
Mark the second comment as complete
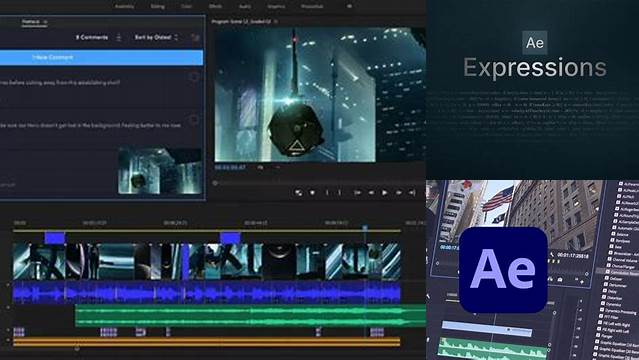pos(194,119)
